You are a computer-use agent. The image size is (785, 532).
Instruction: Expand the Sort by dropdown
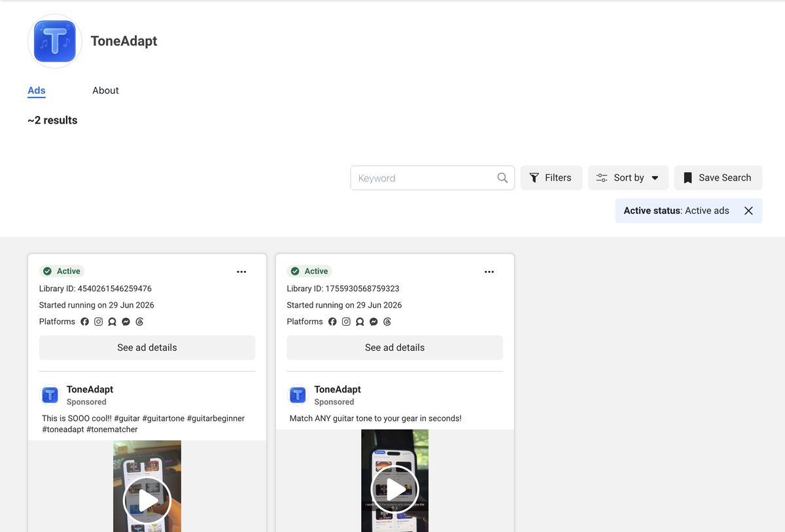click(x=628, y=178)
